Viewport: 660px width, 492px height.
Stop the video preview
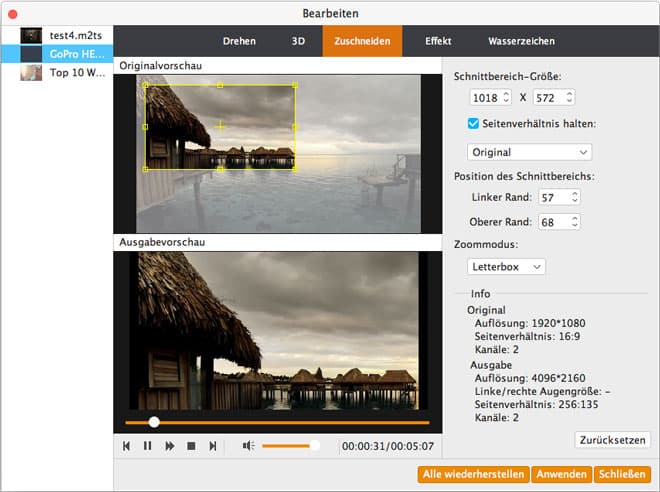point(191,446)
